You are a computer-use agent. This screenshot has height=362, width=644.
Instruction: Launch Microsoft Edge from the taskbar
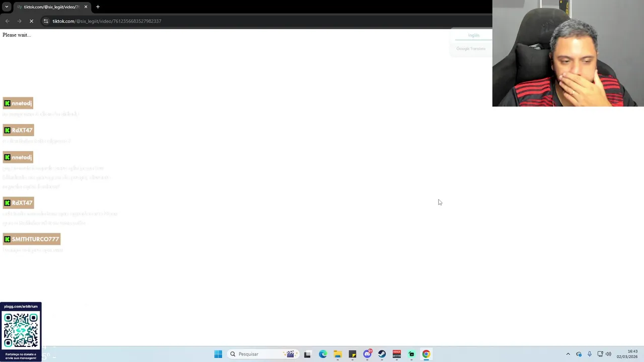tap(323, 354)
